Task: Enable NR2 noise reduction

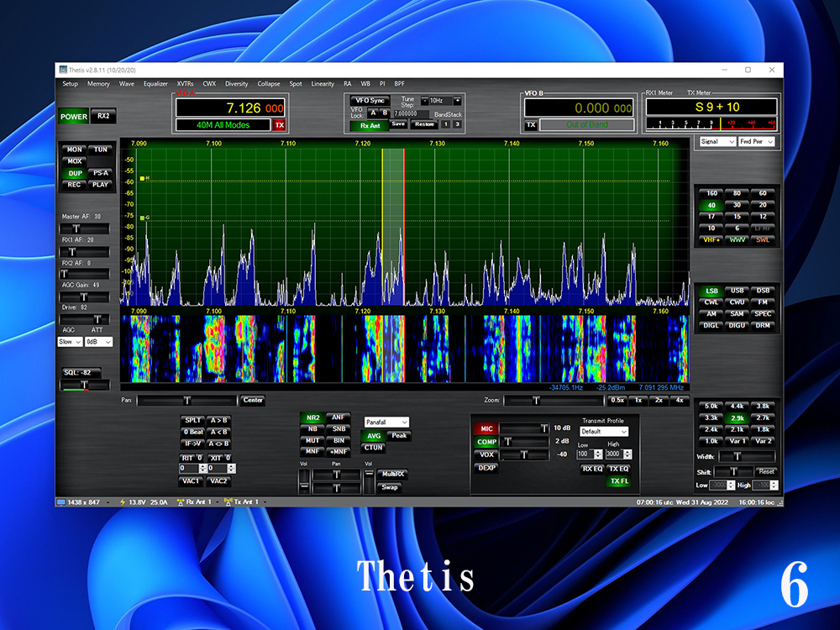Action: pyautogui.click(x=312, y=417)
